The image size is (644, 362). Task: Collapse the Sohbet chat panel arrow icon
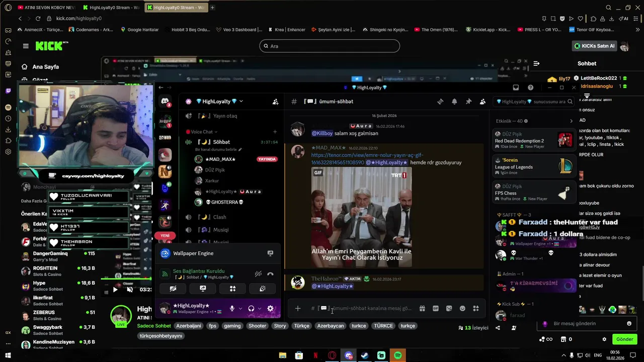536,63
